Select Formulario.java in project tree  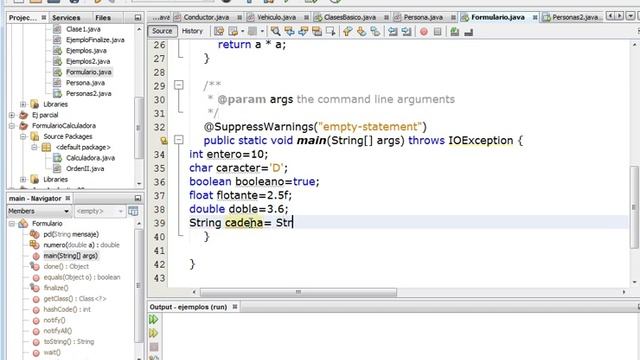[89, 72]
